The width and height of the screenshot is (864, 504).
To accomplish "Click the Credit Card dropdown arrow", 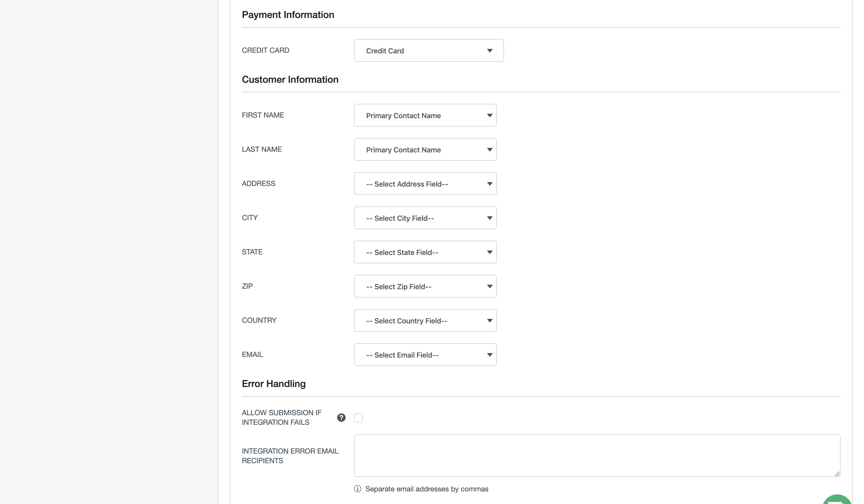I will point(490,51).
